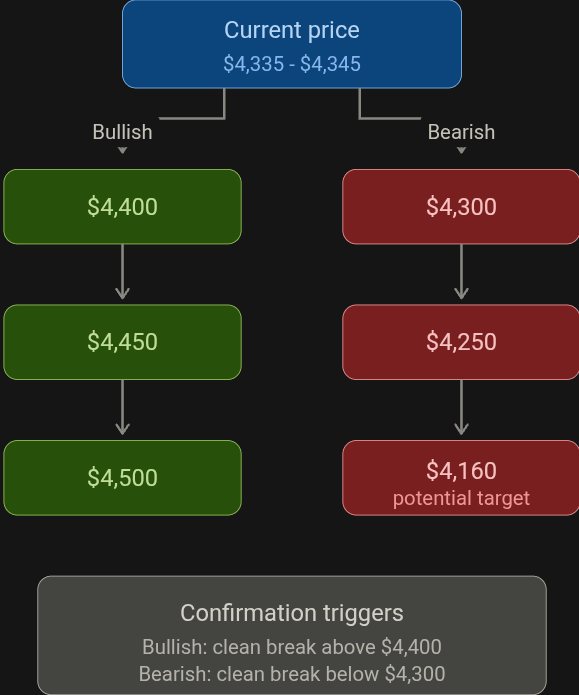Click the arrow between $4,250 and $4,160
579x695 pixels.
pyautogui.click(x=462, y=407)
